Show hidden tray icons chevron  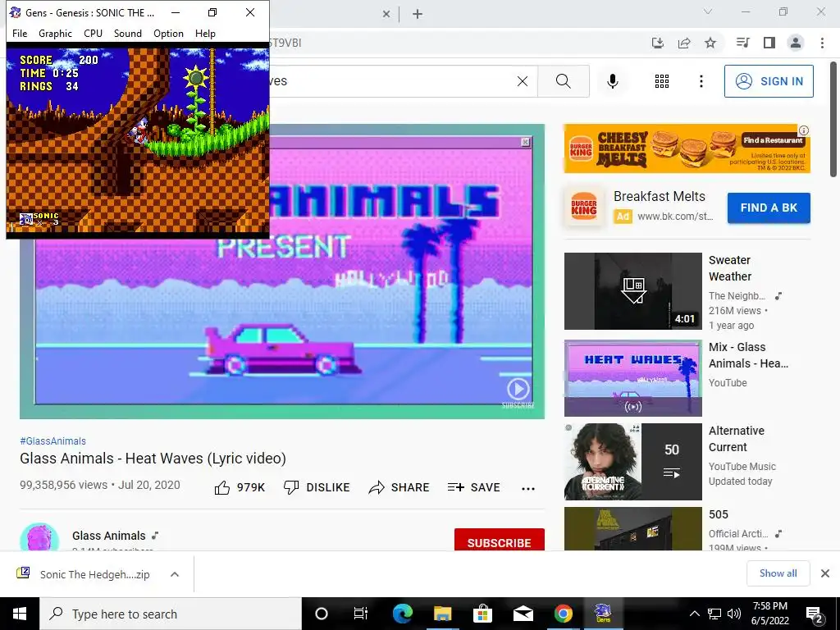coord(694,614)
